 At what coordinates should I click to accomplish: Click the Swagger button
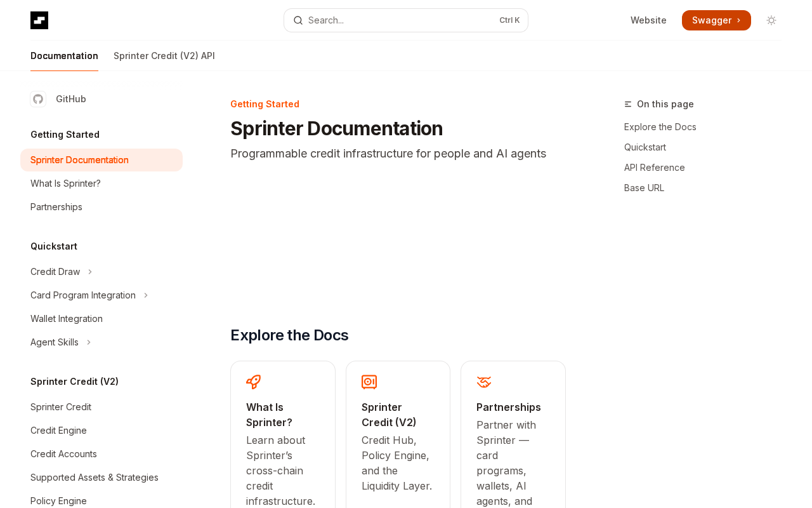(716, 20)
